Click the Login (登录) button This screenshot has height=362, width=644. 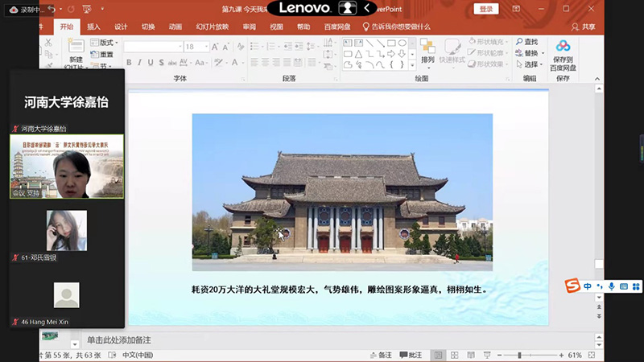coord(486,9)
